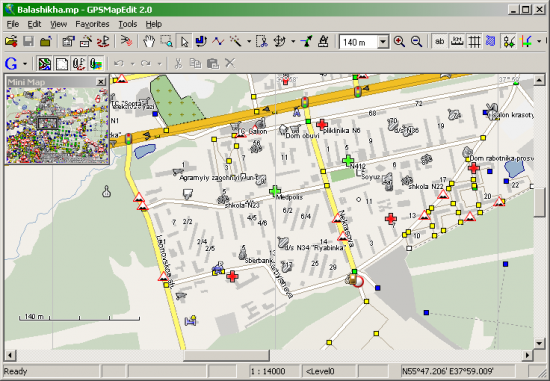Click the yellow-folder add-map icon

pos(46,42)
